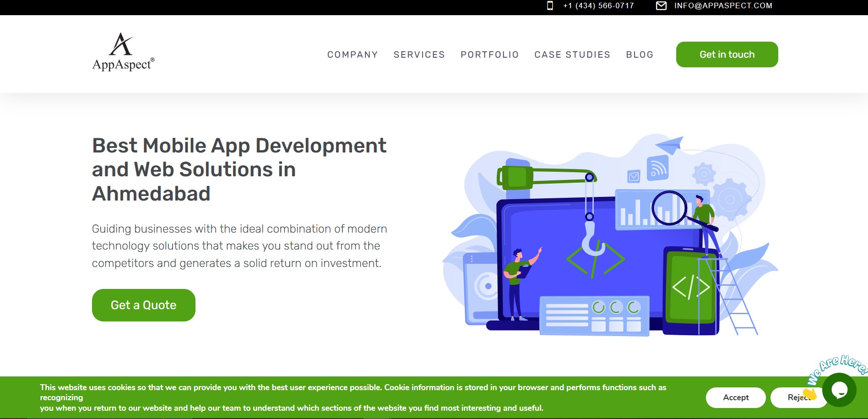Call the +1 (434) 566-0717 phone number
Viewport: 868px width, 419px height.
[x=598, y=5]
